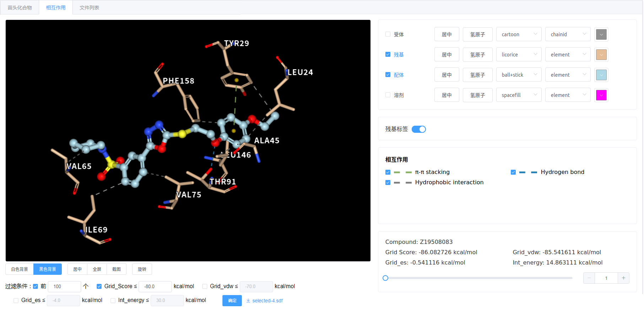Click the PHE158 residue label
Image resolution: width=644 pixels, height=316 pixels.
(179, 81)
